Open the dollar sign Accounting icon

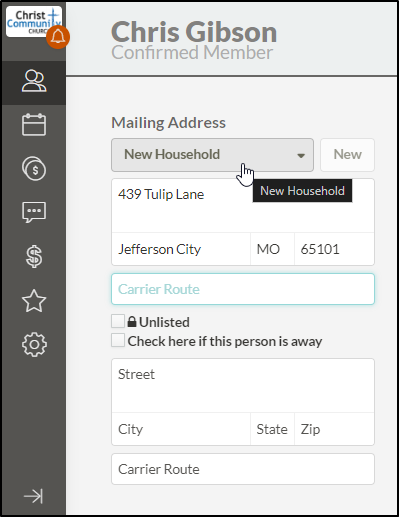[34, 257]
